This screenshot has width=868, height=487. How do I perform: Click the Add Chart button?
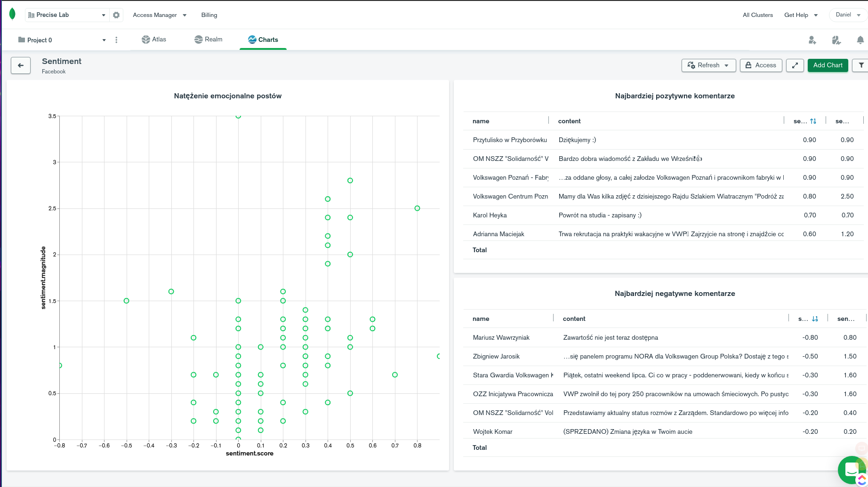click(828, 65)
